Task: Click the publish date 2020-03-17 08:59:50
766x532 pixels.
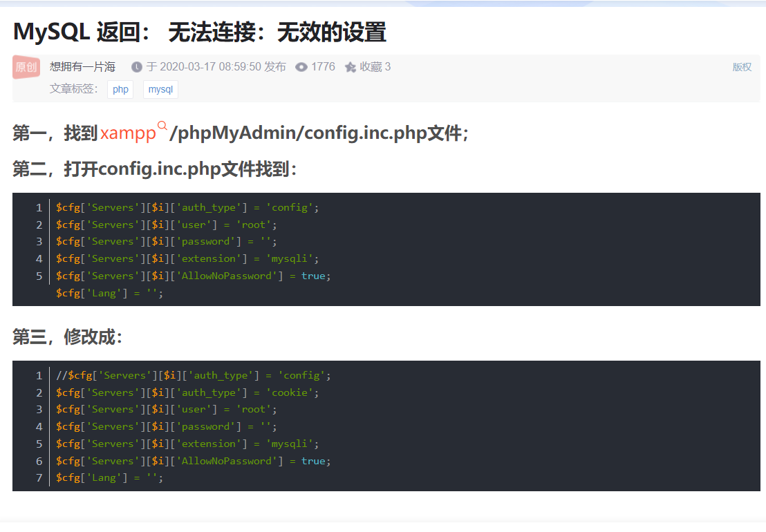Action: [211, 67]
